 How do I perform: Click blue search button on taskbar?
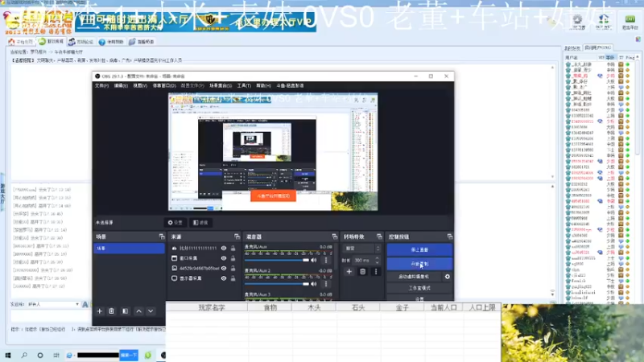(129, 355)
